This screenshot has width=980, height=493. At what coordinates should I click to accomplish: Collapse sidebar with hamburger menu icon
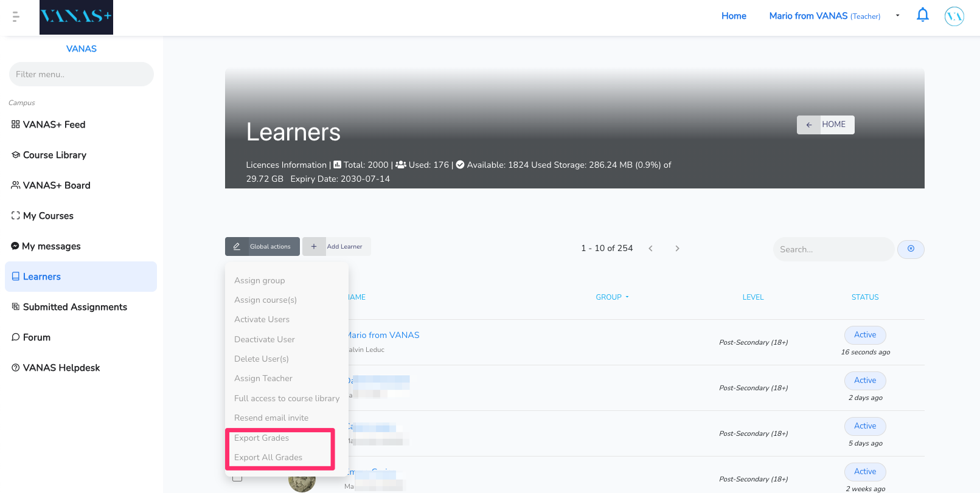click(x=16, y=16)
